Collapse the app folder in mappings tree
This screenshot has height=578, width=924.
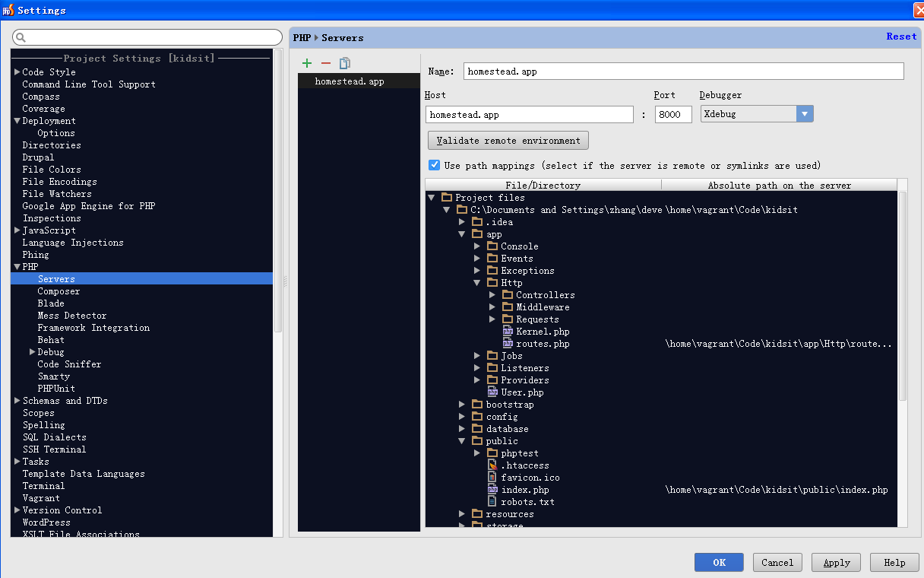462,234
